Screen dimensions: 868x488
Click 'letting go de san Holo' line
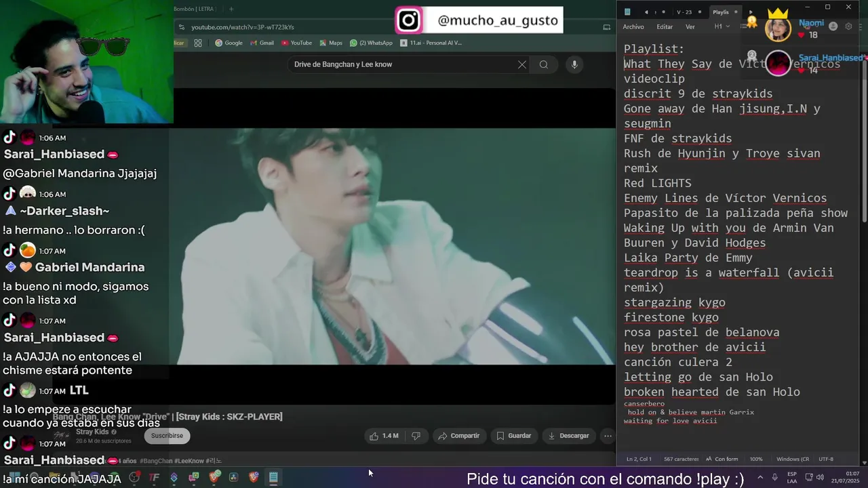coord(698,377)
